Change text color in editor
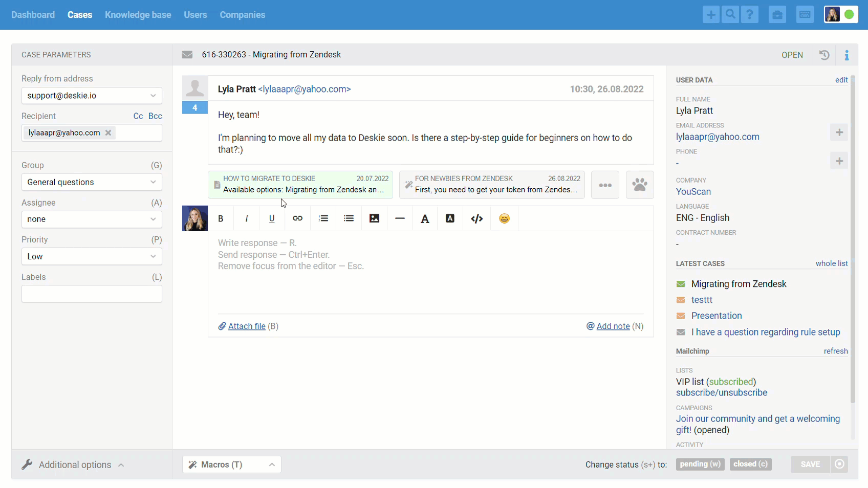This screenshot has height=488, width=868. pos(425,218)
